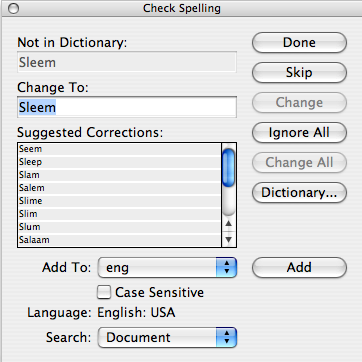Open the Dictionary... dialog

pos(299,193)
